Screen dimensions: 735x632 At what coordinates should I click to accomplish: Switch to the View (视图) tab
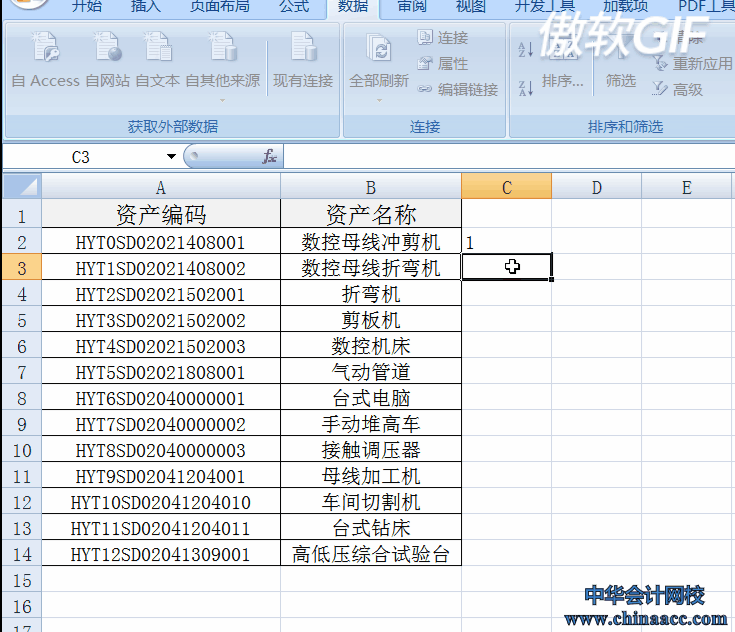click(471, 6)
